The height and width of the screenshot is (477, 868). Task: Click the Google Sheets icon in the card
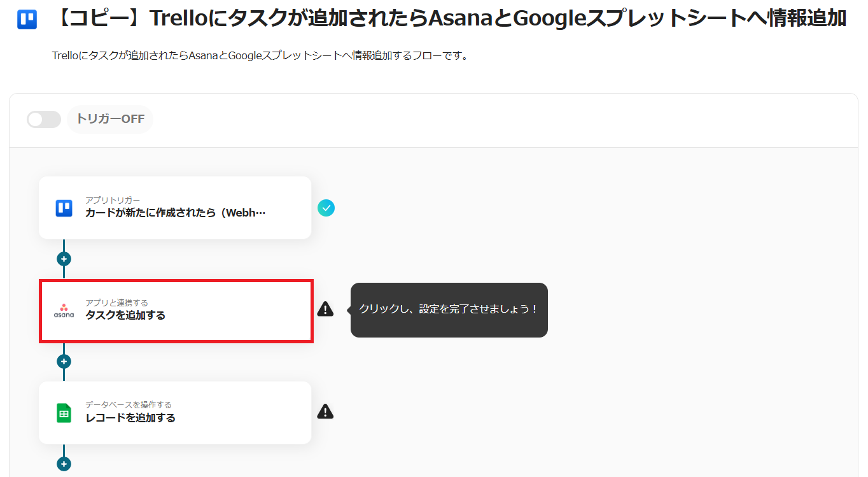[64, 413]
